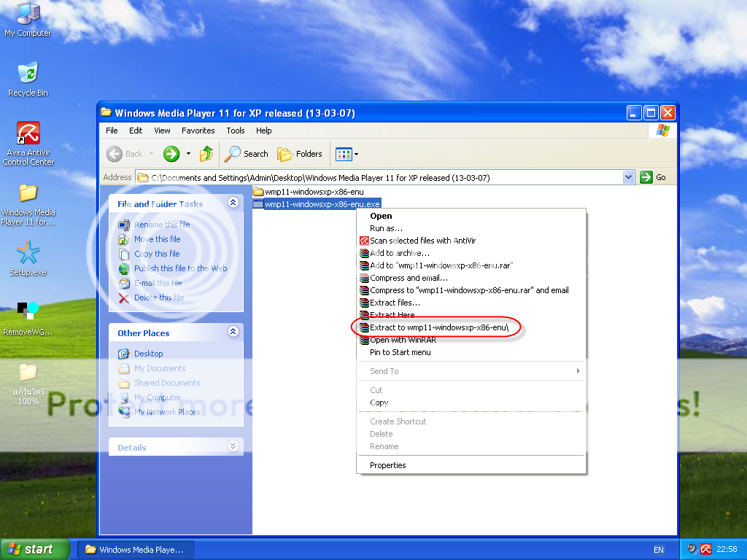Choose Copy in the context menu
747x560 pixels.
point(471,402)
